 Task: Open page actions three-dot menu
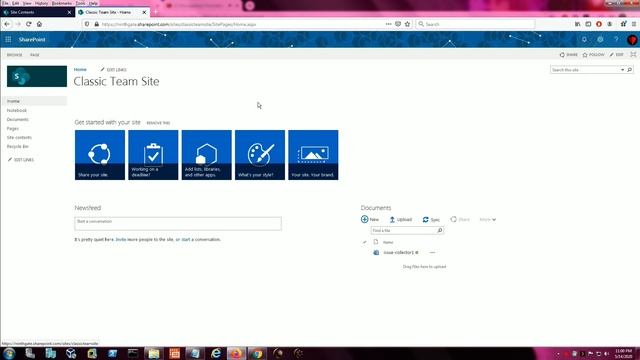click(x=388, y=24)
